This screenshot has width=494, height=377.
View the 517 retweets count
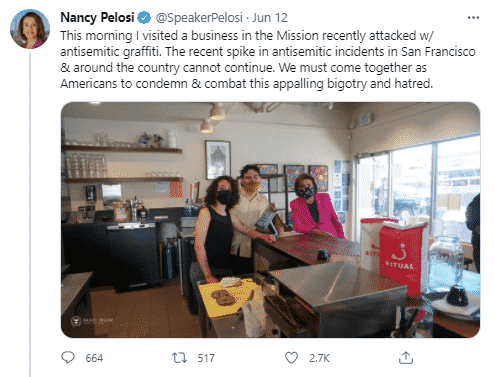click(206, 358)
